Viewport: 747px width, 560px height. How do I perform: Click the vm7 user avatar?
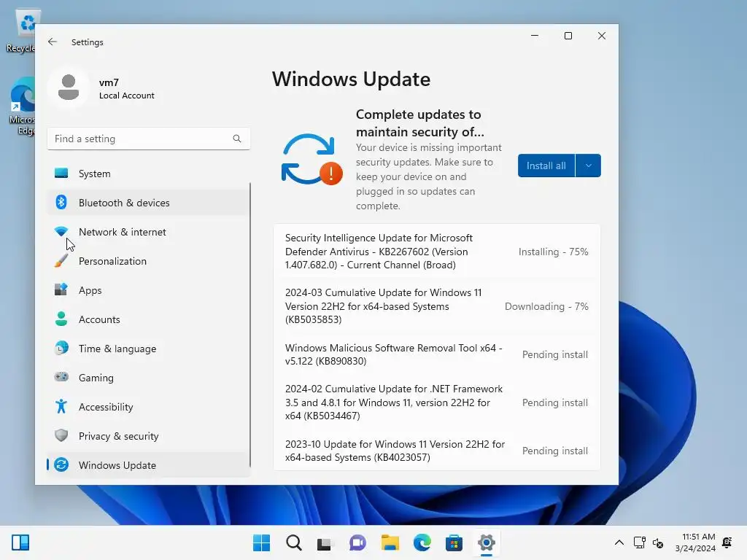69,87
